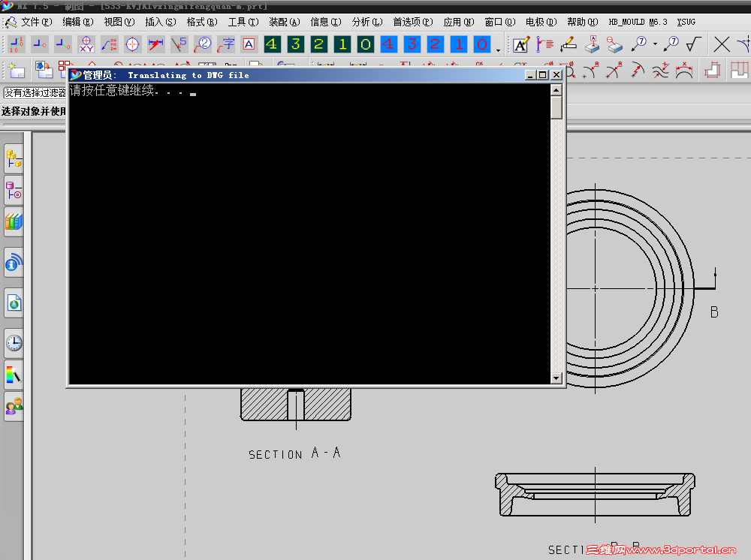Open the 文件(F) menu
This screenshot has width=751, height=560.
(x=37, y=22)
